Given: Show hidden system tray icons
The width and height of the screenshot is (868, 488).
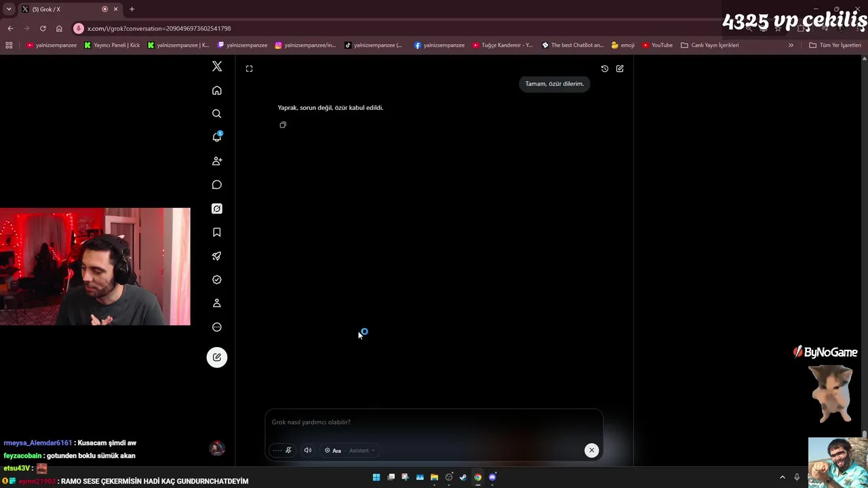Looking at the screenshot, I should point(782,477).
